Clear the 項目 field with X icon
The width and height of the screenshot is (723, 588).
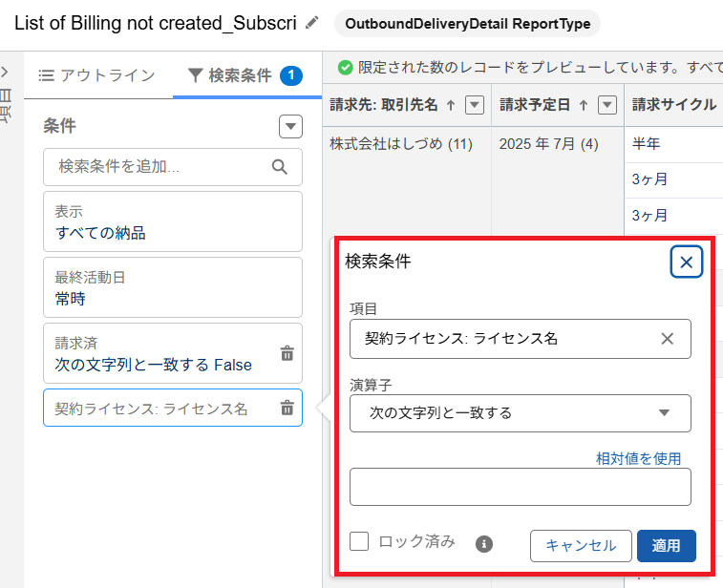tap(667, 339)
